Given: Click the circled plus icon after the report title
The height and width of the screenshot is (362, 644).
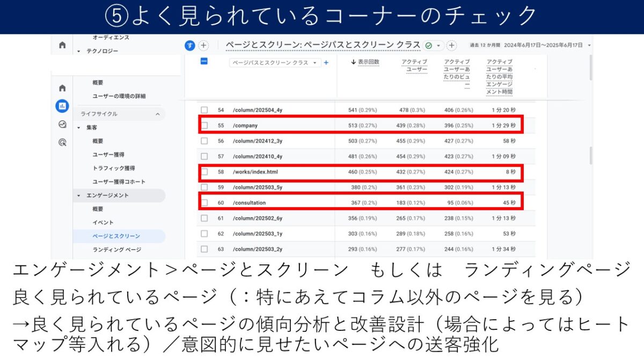Looking at the screenshot, I should pyautogui.click(x=452, y=46).
